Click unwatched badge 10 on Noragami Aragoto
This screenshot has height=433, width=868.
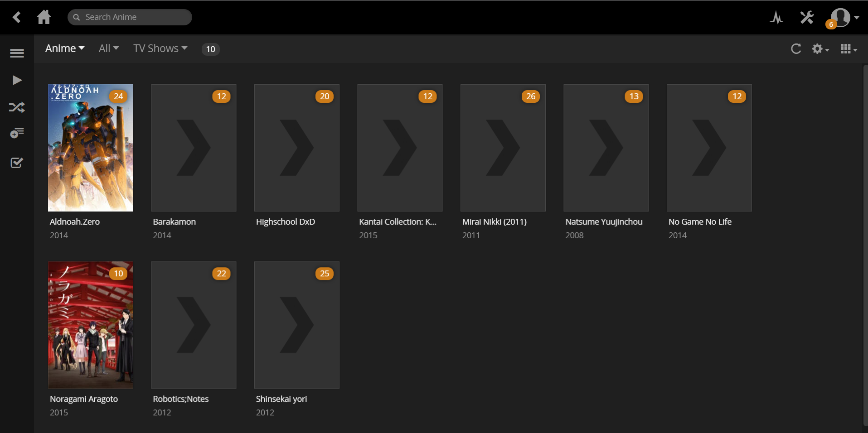pyautogui.click(x=118, y=274)
